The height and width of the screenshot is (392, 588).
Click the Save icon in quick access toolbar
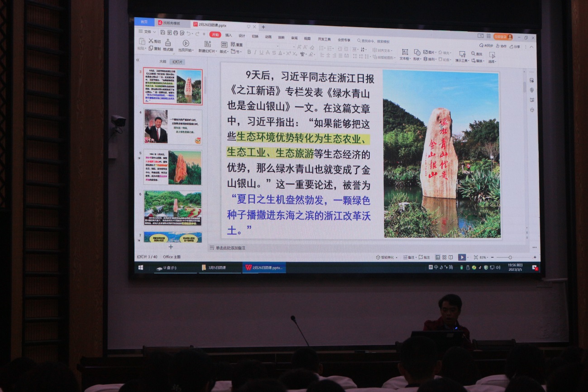pyautogui.click(x=163, y=33)
